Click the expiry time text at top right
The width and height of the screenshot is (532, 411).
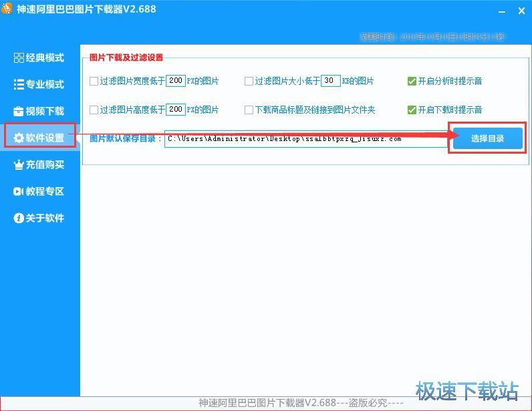432,37
